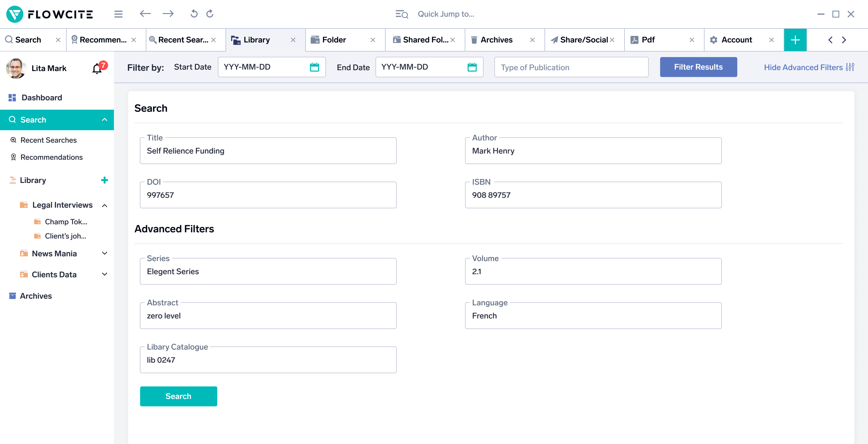Viewport: 868px width, 444px height.
Task: Click the undo arrow icon
Action: (194, 14)
